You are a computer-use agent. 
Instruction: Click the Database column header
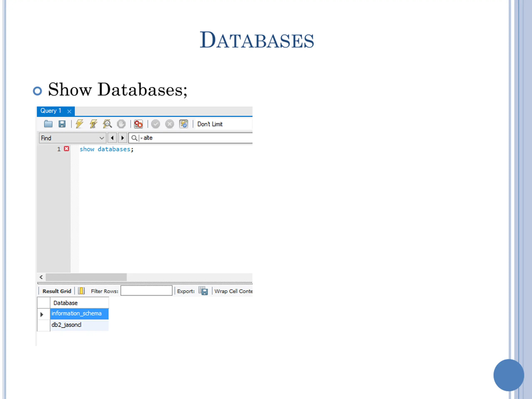coord(79,303)
